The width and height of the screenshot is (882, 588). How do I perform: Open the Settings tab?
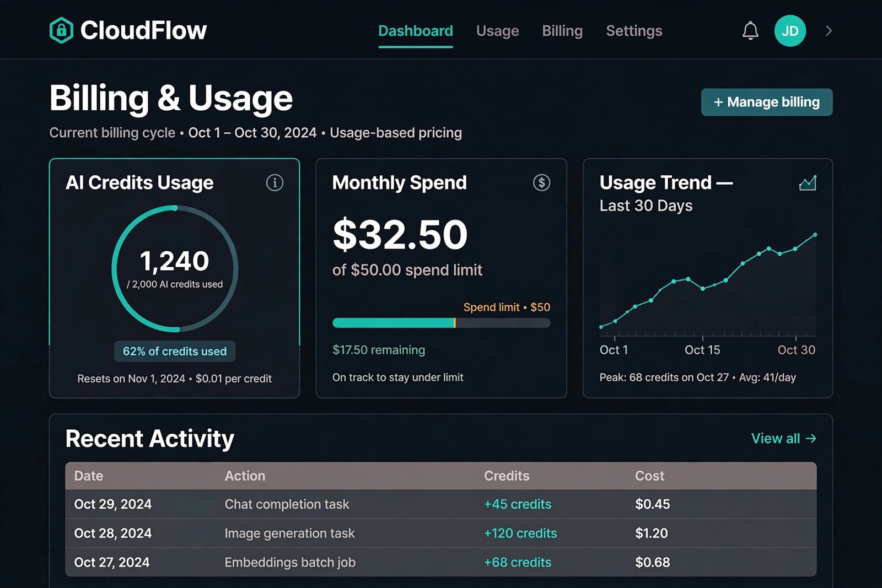634,31
